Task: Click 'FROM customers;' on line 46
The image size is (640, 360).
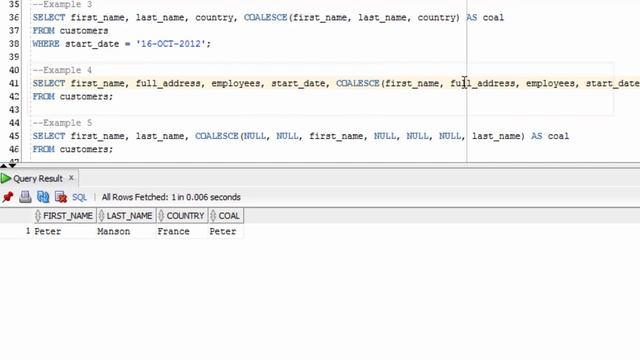Action: click(73, 149)
